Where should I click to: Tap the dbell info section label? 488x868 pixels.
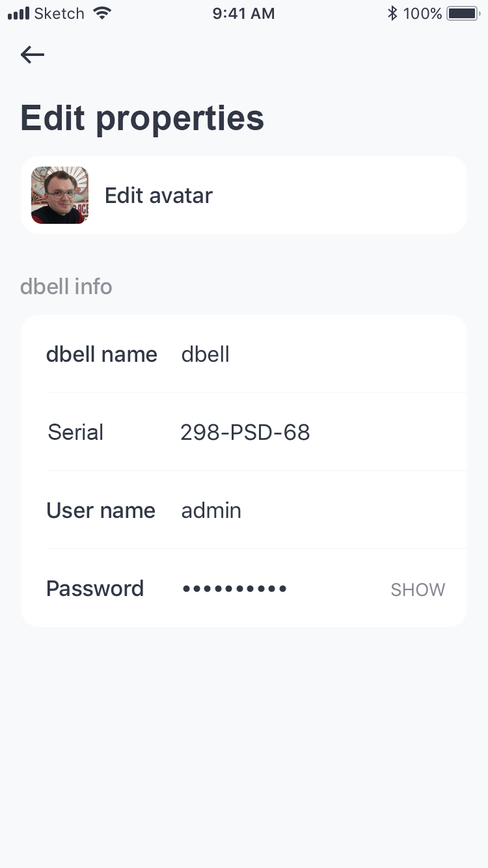[66, 286]
